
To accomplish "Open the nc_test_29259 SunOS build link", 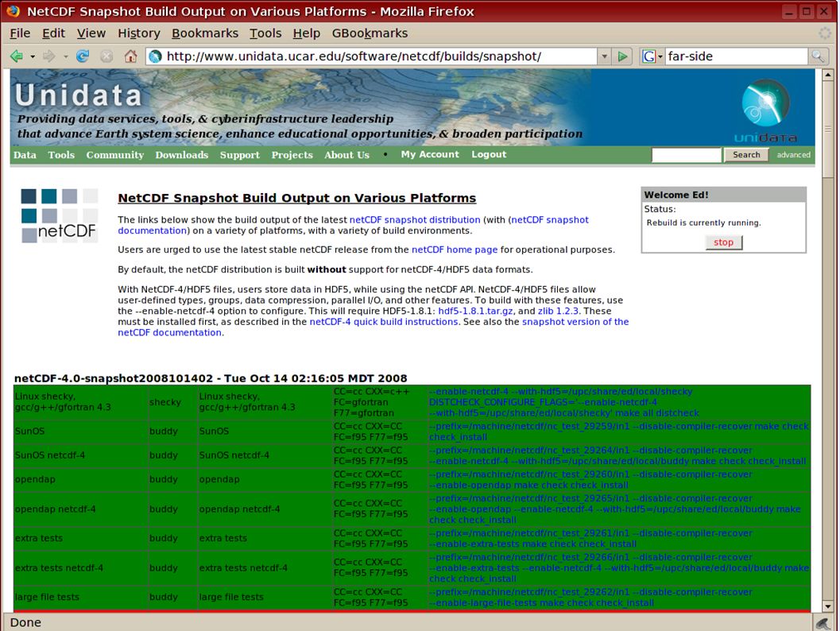I will (x=618, y=432).
